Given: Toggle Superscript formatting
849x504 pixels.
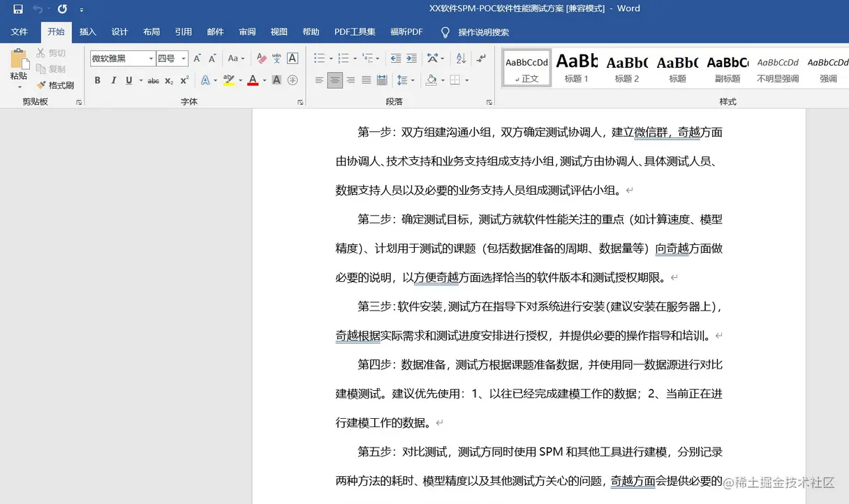Looking at the screenshot, I should 184,80.
